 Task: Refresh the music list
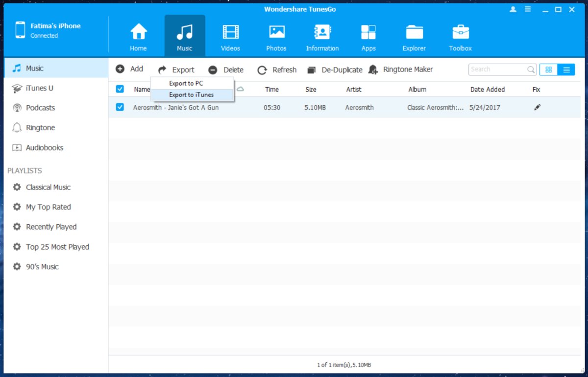(x=277, y=70)
